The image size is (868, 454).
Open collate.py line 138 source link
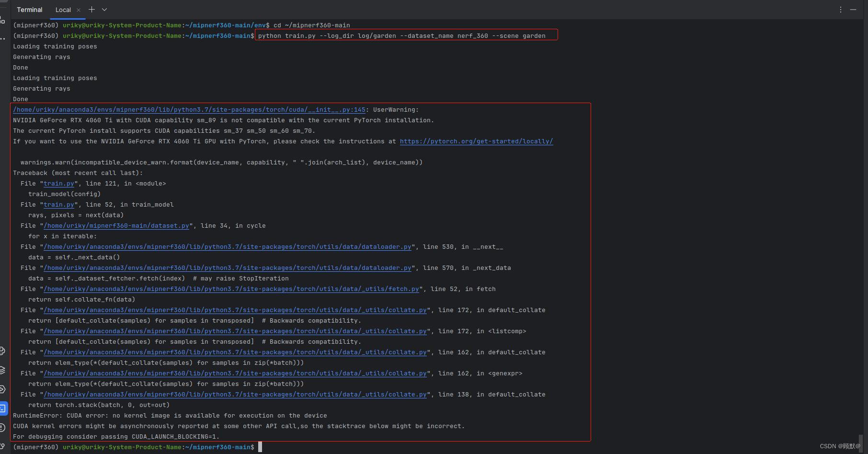[235, 394]
